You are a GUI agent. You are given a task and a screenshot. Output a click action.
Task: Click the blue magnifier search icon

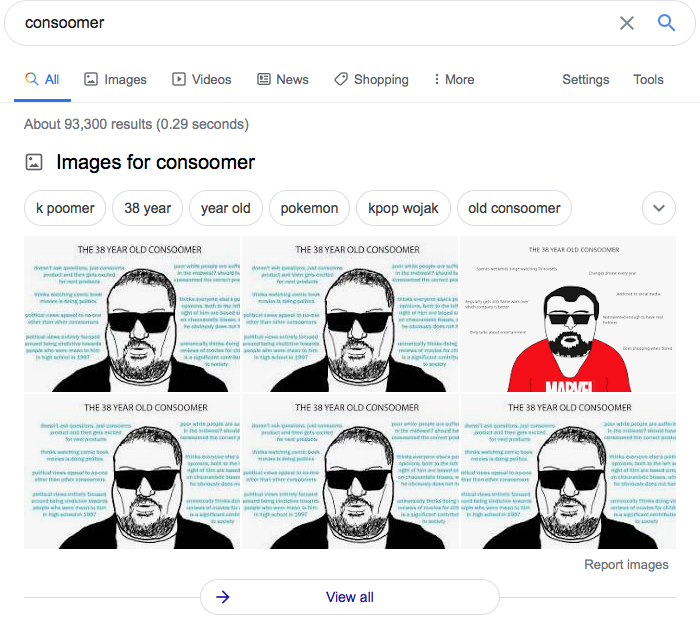pos(666,22)
